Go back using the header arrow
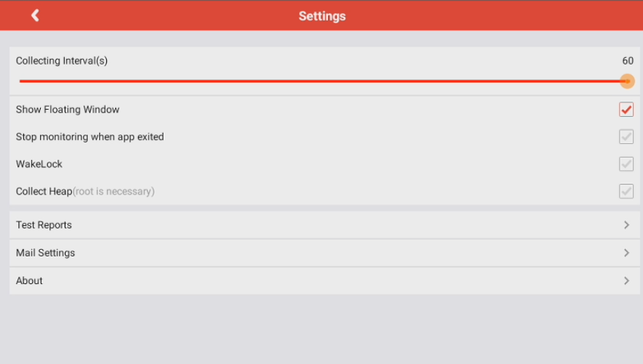643x364 pixels. [x=35, y=15]
